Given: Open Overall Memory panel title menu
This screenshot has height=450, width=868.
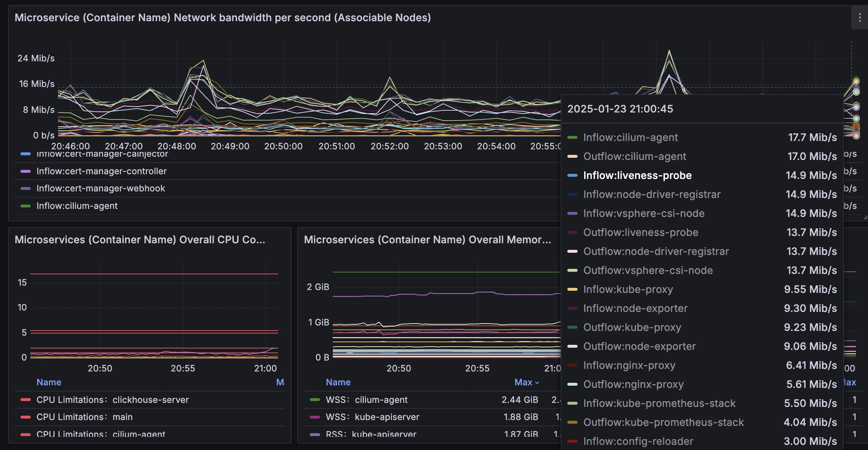Looking at the screenshot, I should point(427,240).
